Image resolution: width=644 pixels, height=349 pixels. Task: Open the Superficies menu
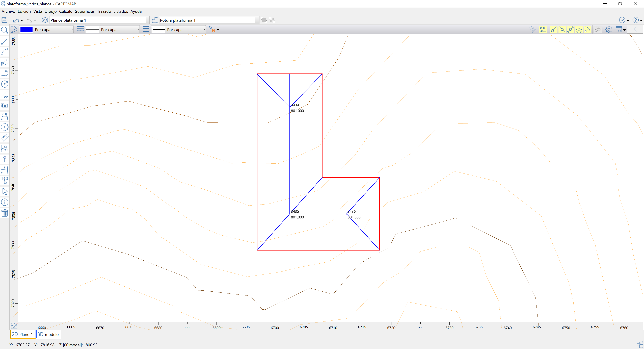(x=85, y=11)
